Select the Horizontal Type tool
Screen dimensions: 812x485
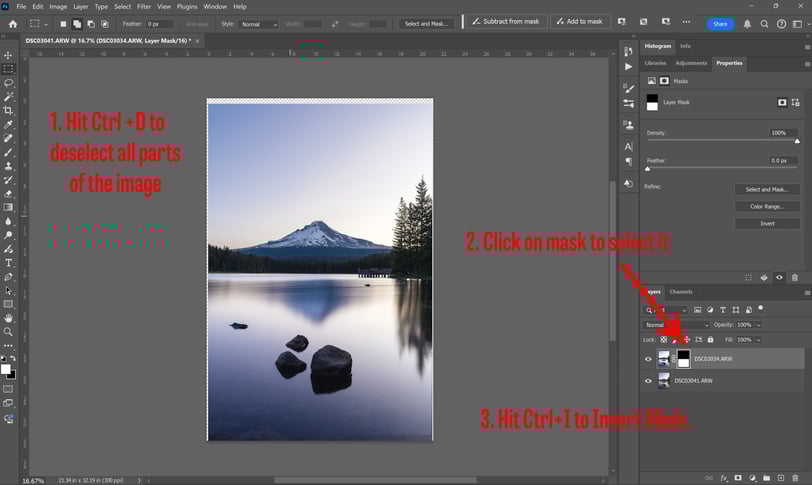[x=8, y=263]
